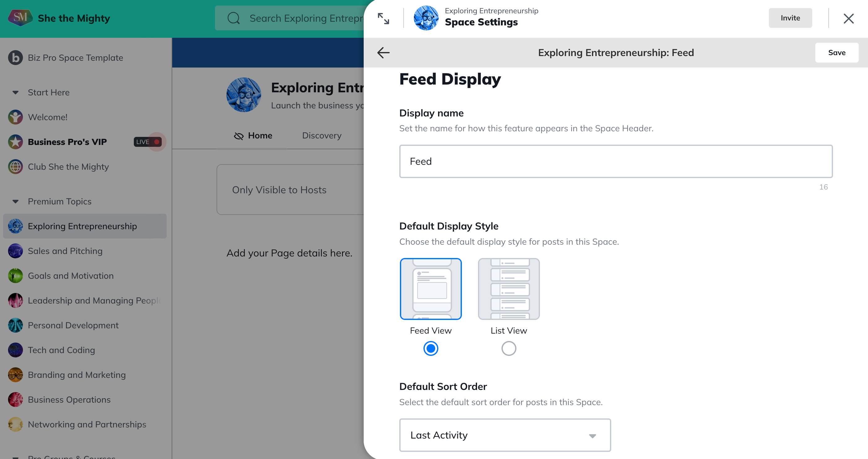
Task: Click the She the Mighty logo
Action: tap(20, 18)
